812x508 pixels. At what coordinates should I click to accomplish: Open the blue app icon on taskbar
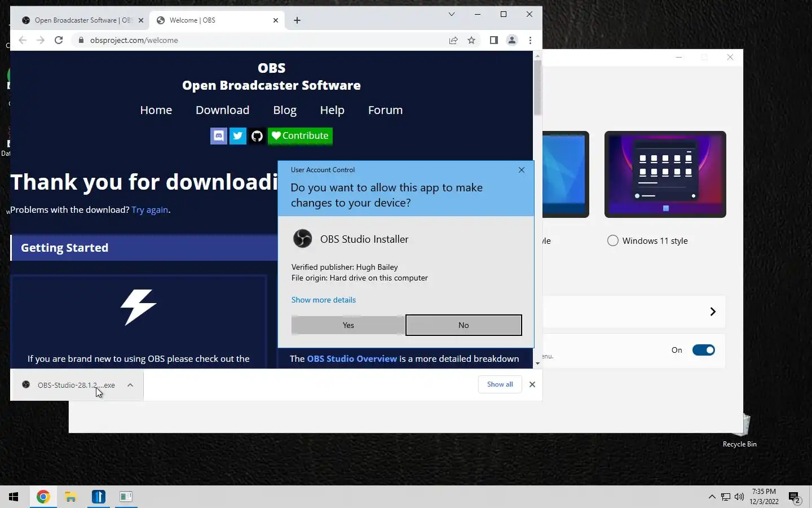99,497
